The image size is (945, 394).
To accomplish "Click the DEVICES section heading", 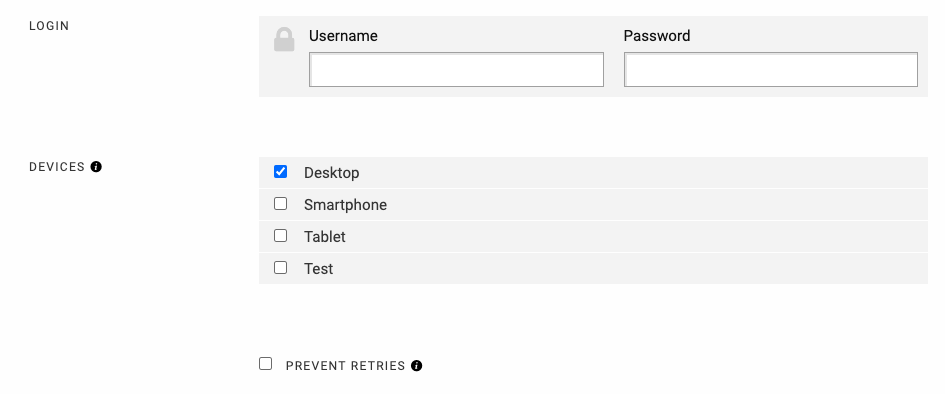I will click(57, 167).
